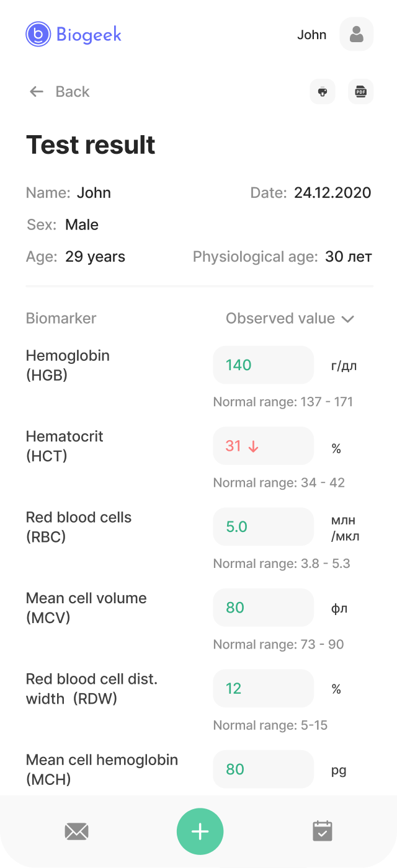Screen dimensions: 397x868
Task: Click the Mean cell volume value 80
Action: [263, 608]
